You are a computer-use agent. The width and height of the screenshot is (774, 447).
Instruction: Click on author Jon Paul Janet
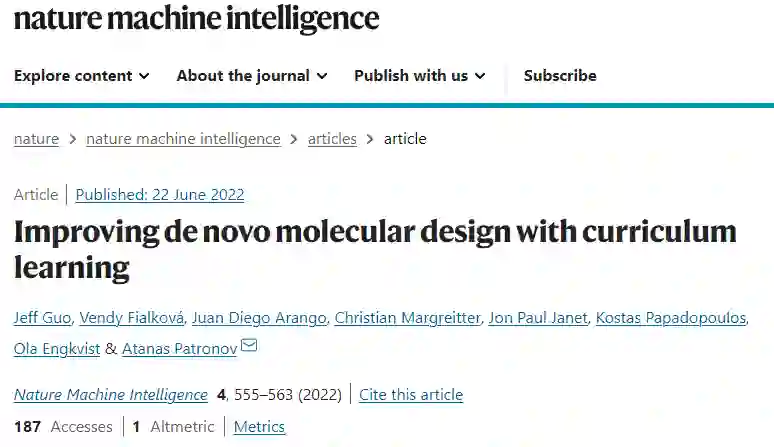[538, 318]
